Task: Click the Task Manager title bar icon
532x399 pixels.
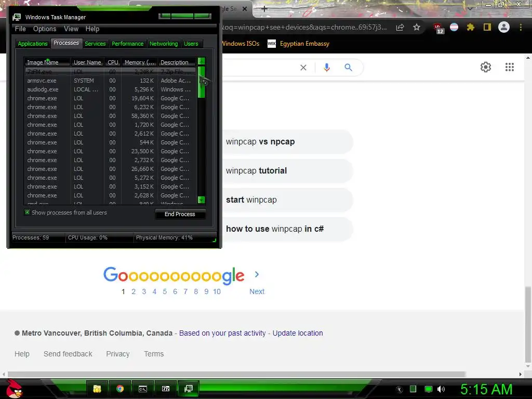Action: pos(17,17)
